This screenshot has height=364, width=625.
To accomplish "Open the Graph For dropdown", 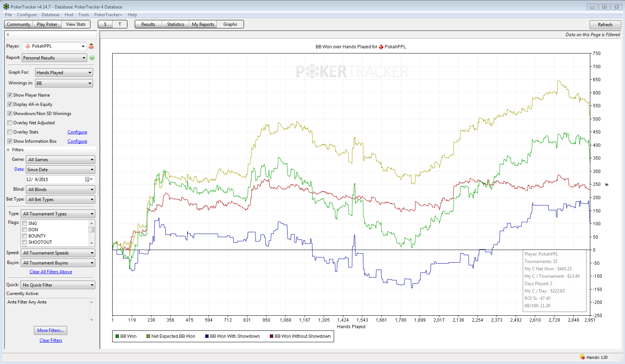I will pos(64,73).
